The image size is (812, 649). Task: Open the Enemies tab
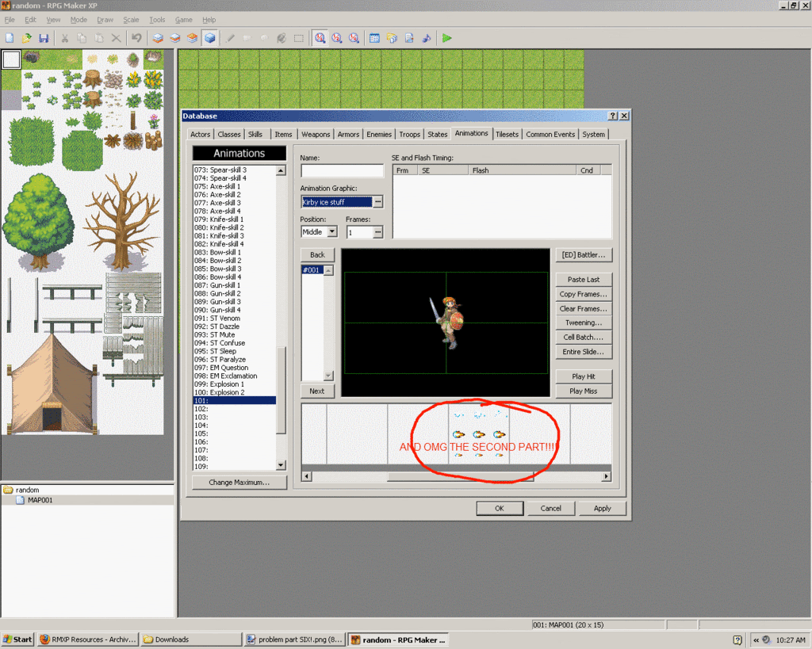378,135
